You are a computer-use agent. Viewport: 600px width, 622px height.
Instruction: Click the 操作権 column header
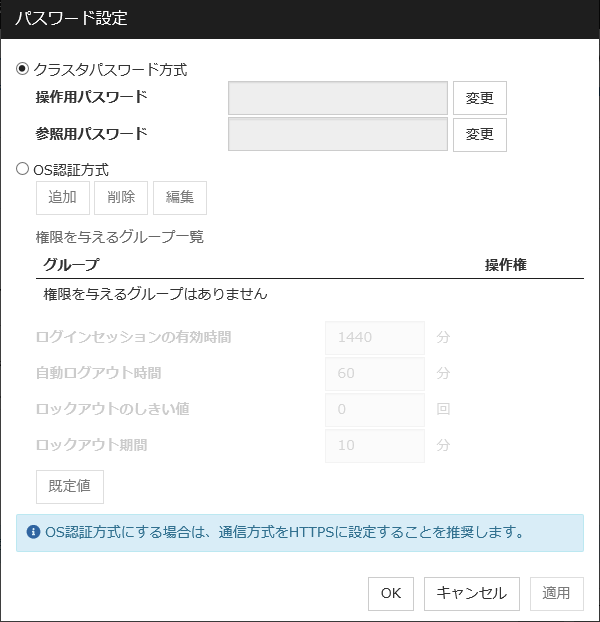tap(505, 265)
